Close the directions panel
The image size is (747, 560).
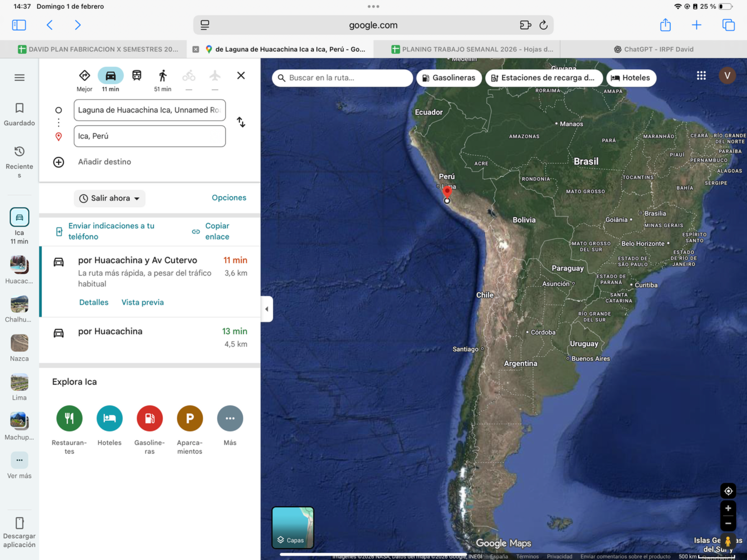click(x=241, y=75)
